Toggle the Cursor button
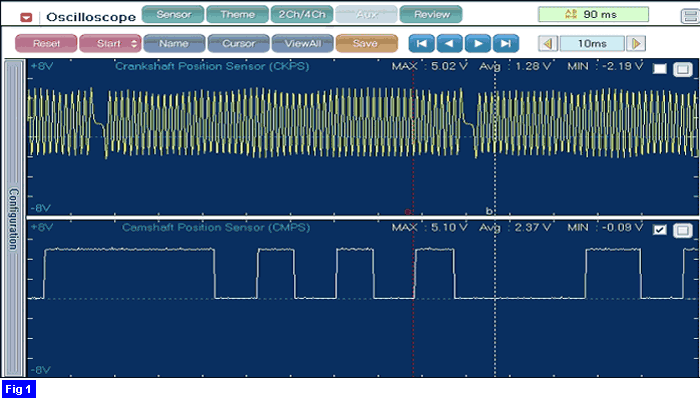This screenshot has height=403, width=700. (x=238, y=44)
